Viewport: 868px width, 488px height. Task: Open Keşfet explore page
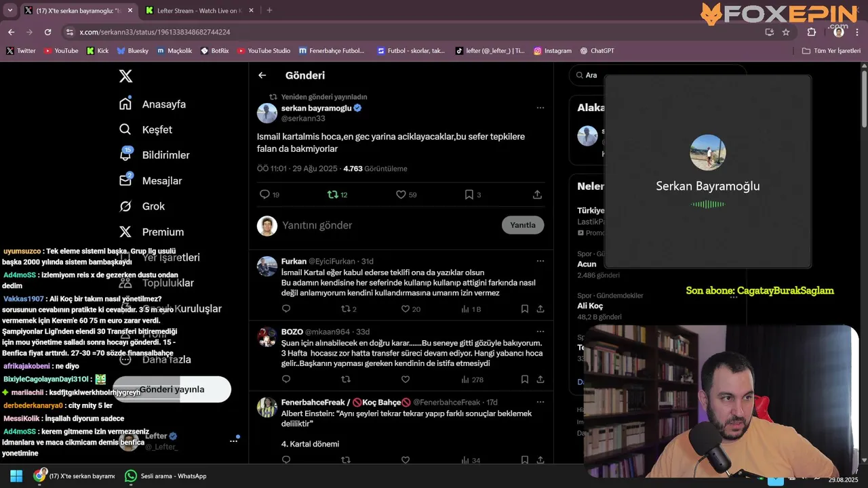pyautogui.click(x=146, y=129)
